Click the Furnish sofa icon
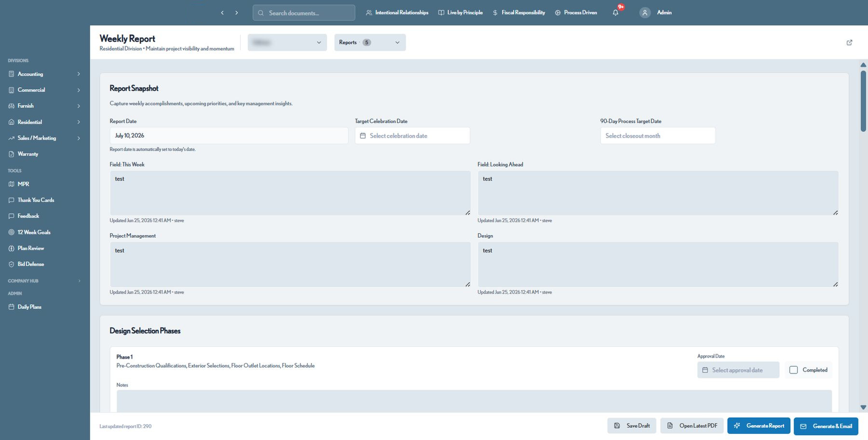868x440 pixels. pos(12,106)
